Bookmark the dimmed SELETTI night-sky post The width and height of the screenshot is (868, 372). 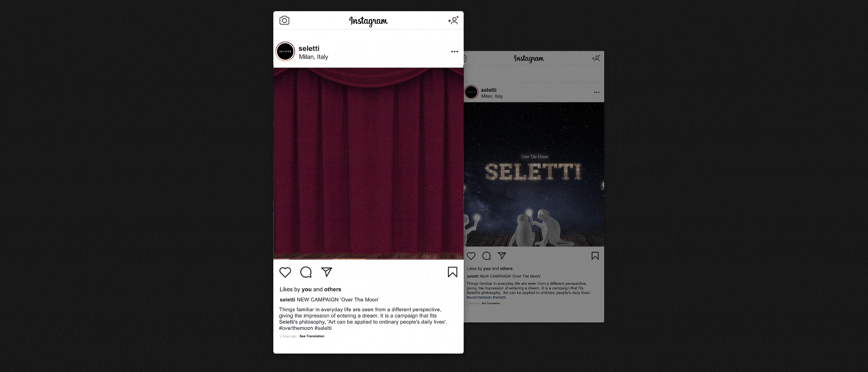(x=595, y=256)
